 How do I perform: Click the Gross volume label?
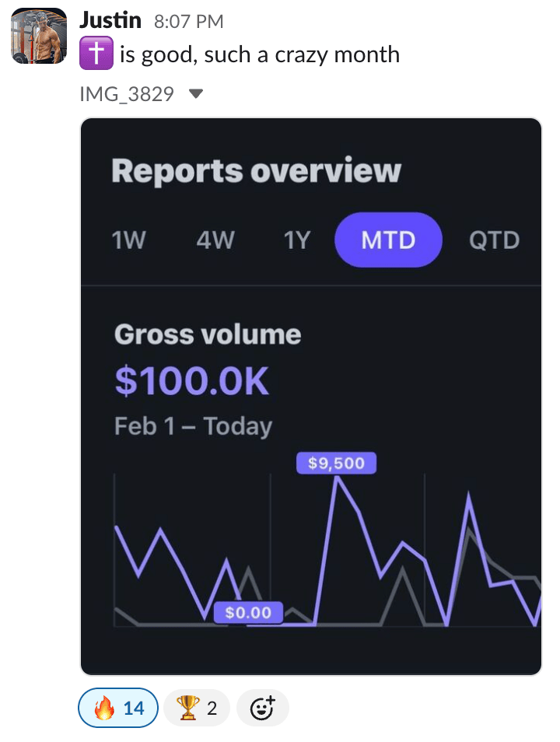[207, 334]
